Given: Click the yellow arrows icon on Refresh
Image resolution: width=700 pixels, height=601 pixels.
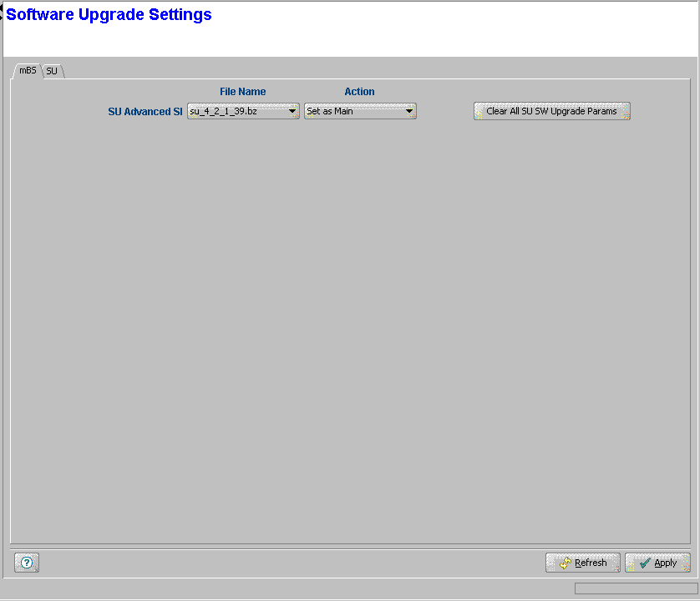Looking at the screenshot, I should pyautogui.click(x=565, y=563).
